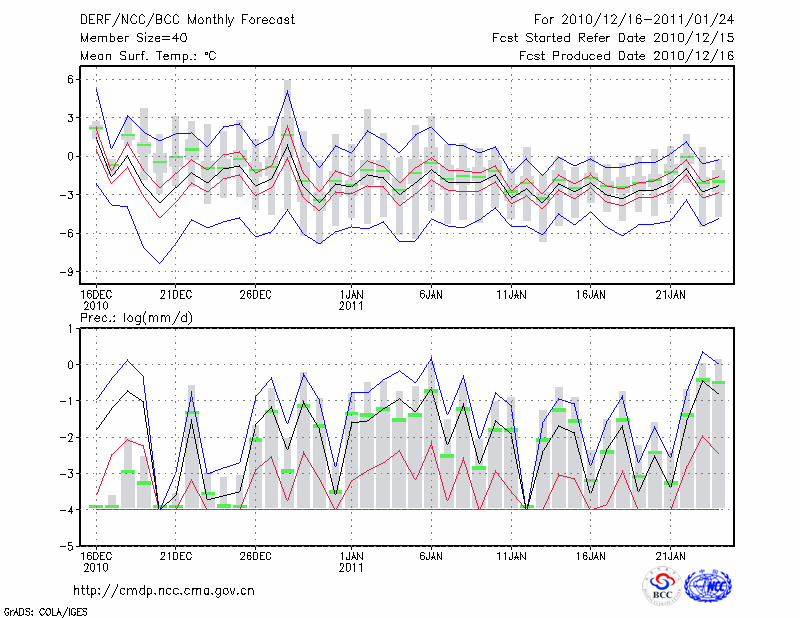Click 11JAN on the precipitation chart axis

coord(511,555)
